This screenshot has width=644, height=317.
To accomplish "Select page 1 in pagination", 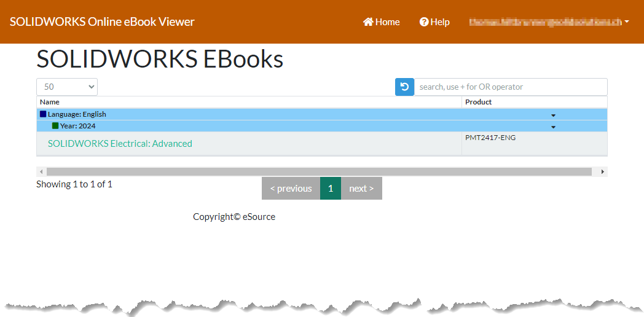I will (x=331, y=189).
